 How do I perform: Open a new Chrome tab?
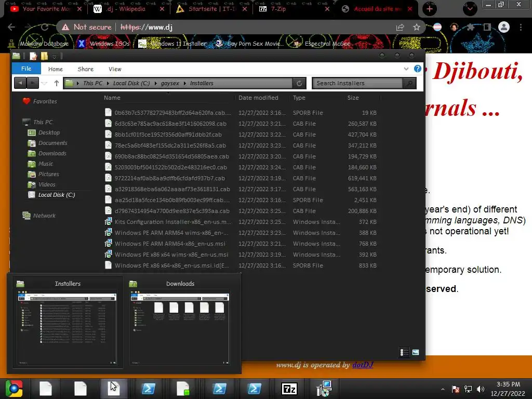pos(430,9)
